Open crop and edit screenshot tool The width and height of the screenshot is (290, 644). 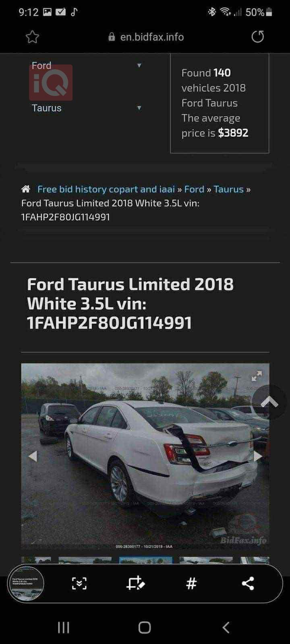[x=135, y=583]
